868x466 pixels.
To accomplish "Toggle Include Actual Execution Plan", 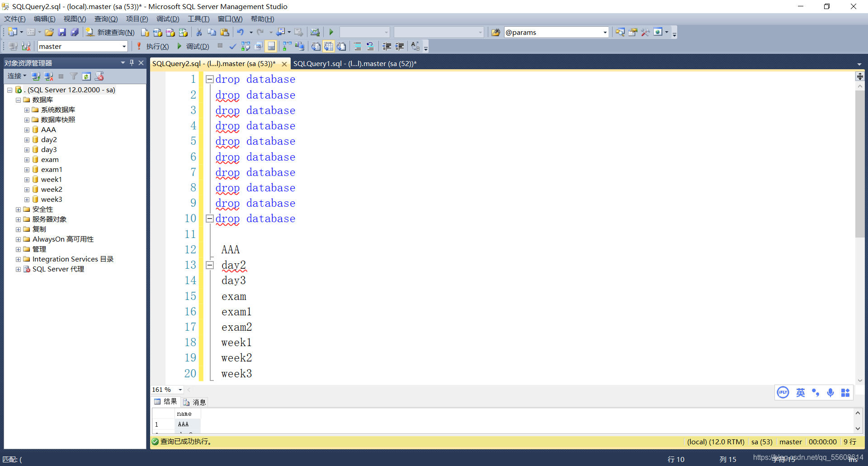I will tap(287, 46).
